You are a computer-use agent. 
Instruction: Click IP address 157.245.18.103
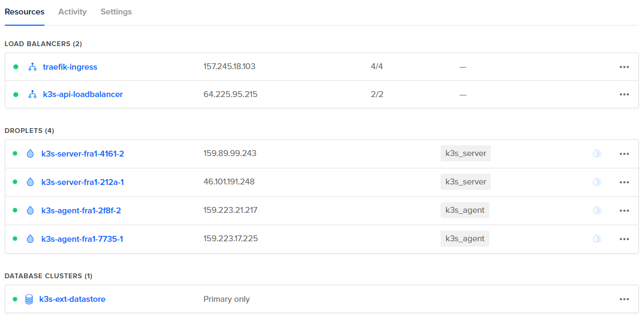point(230,66)
